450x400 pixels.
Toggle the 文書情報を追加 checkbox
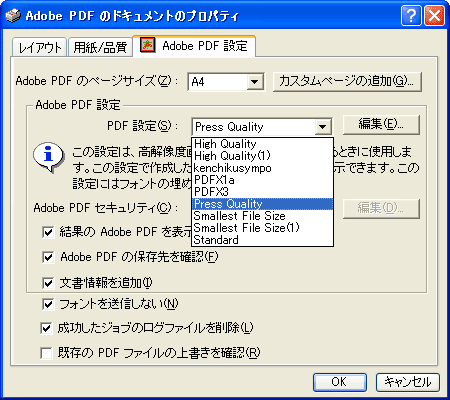48,283
